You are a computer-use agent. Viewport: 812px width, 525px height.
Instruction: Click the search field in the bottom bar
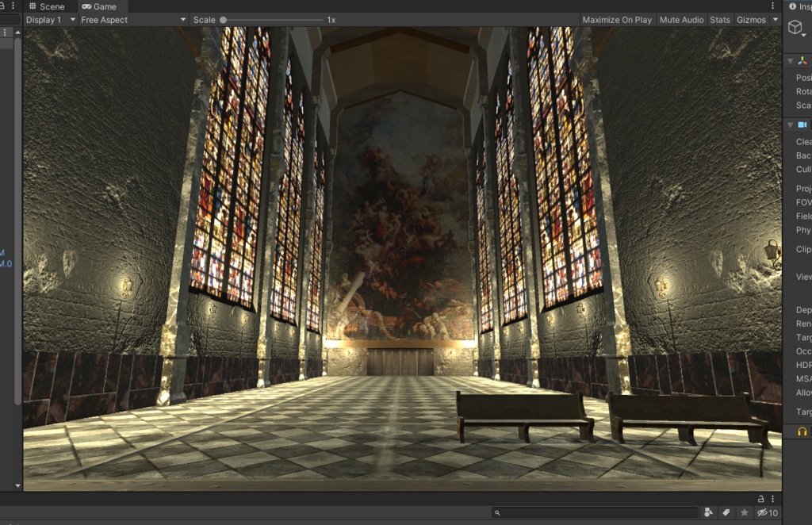coord(595,515)
